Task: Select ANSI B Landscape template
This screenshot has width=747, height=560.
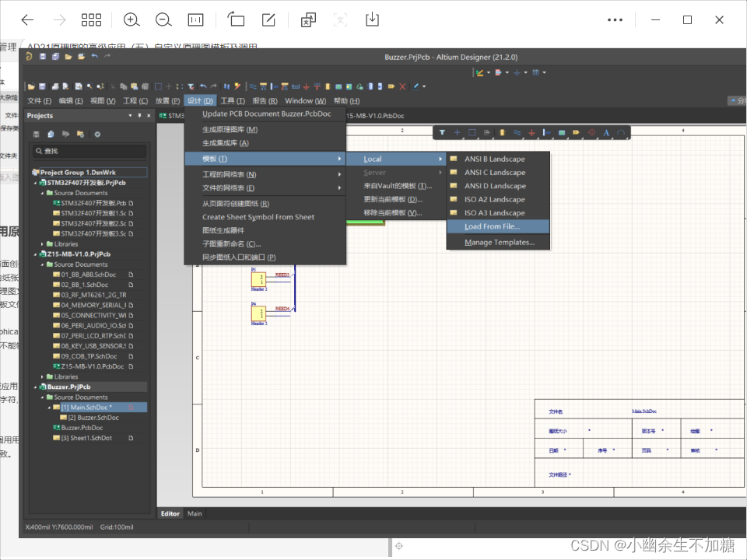Action: (498, 159)
